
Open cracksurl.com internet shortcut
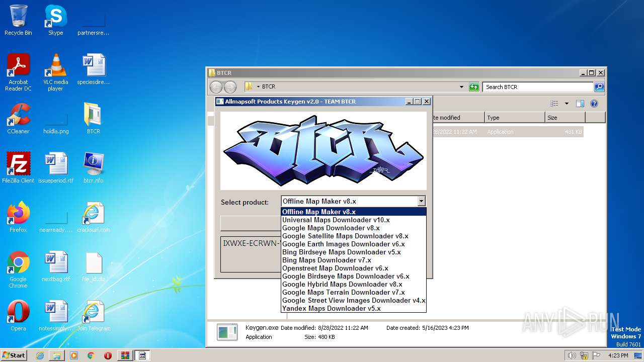[94, 217]
